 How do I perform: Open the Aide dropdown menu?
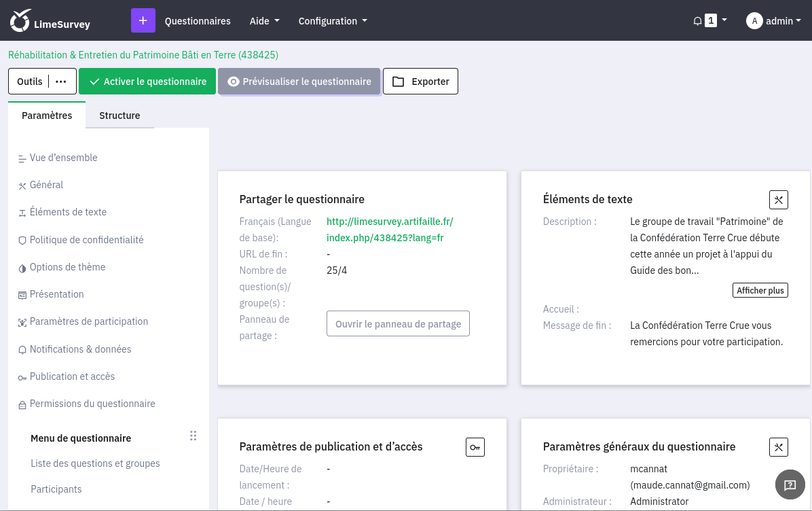coord(264,21)
